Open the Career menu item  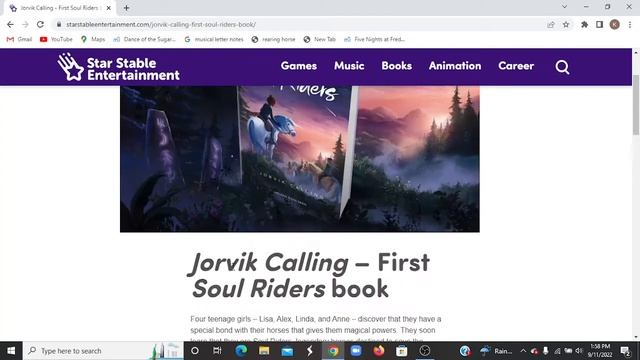tap(516, 66)
